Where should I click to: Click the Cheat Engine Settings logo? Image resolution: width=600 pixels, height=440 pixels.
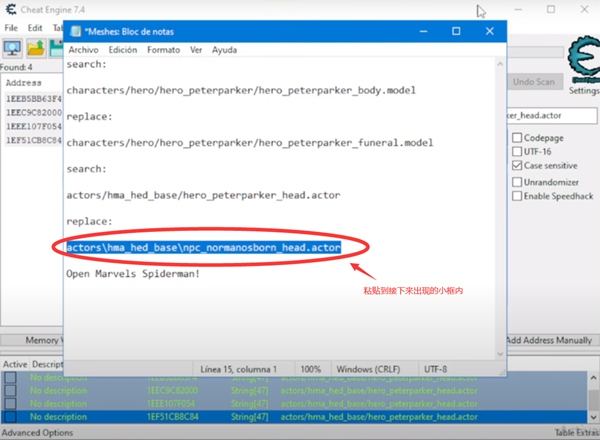pos(584,59)
